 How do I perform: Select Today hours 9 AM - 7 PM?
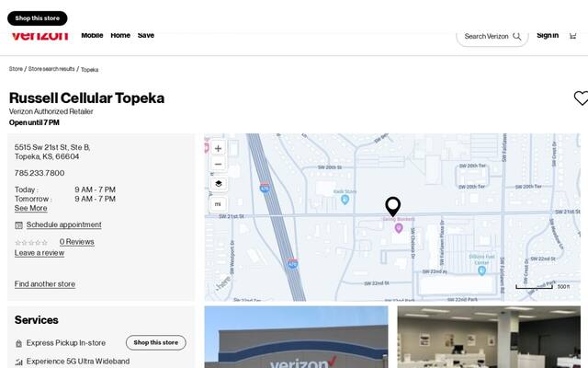(95, 190)
